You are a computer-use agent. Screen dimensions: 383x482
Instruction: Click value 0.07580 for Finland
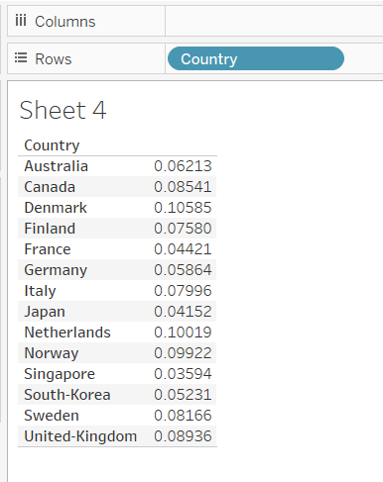coord(183,228)
